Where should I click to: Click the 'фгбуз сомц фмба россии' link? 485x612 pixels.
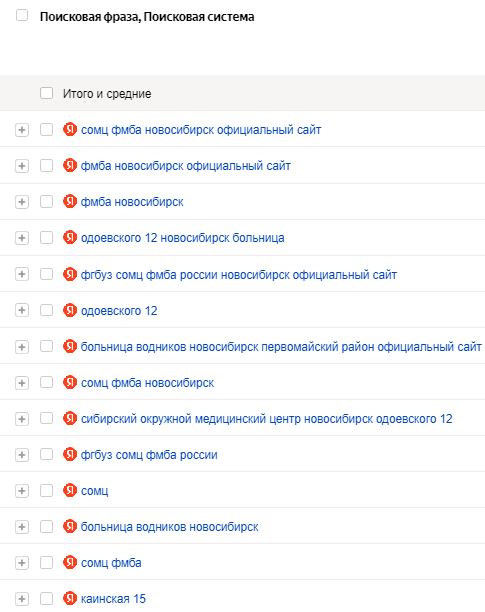coord(149,455)
